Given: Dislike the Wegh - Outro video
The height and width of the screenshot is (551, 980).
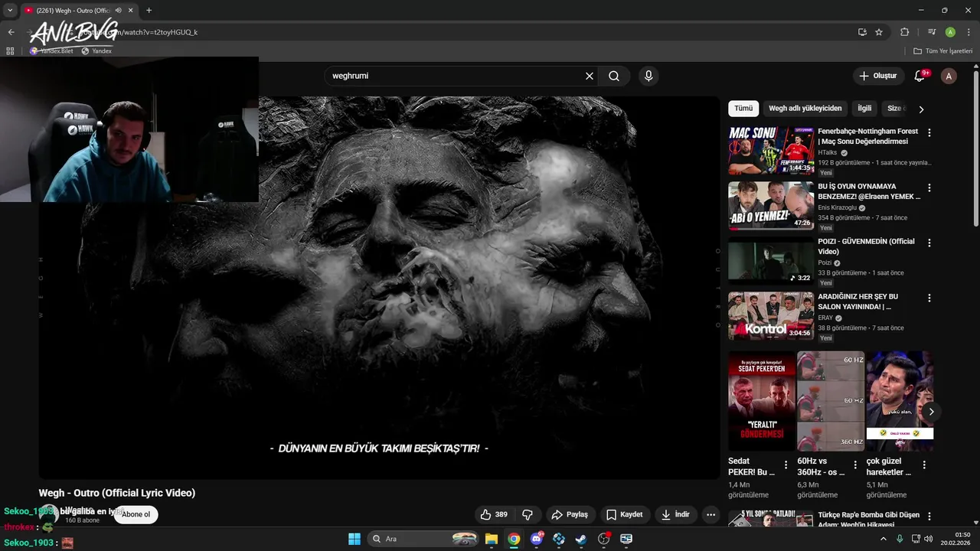Looking at the screenshot, I should 528,515.
